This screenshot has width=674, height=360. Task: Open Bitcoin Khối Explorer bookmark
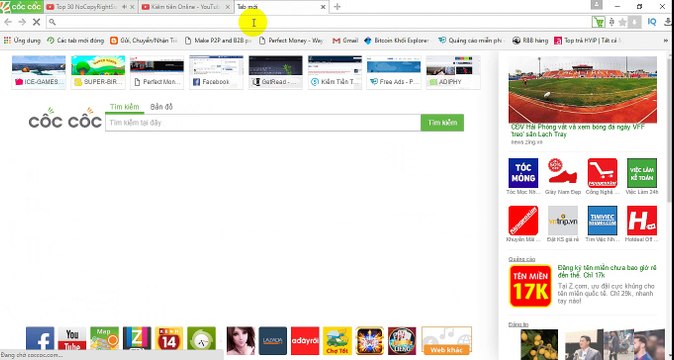tap(396, 40)
